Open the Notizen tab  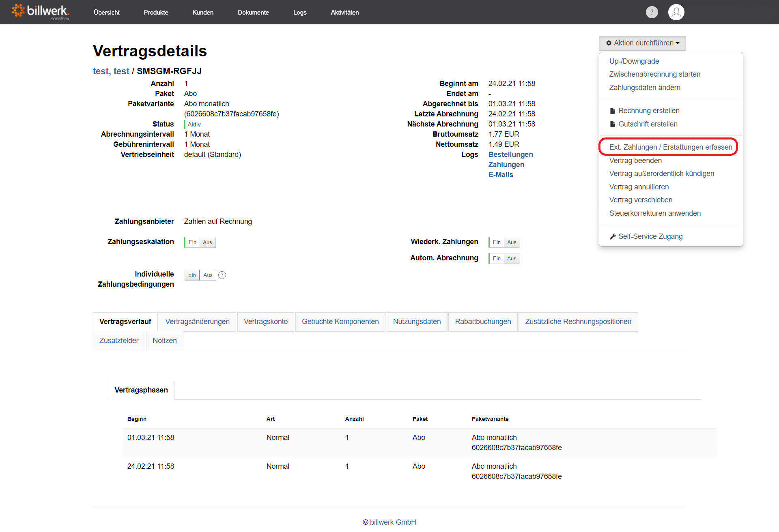[165, 341]
